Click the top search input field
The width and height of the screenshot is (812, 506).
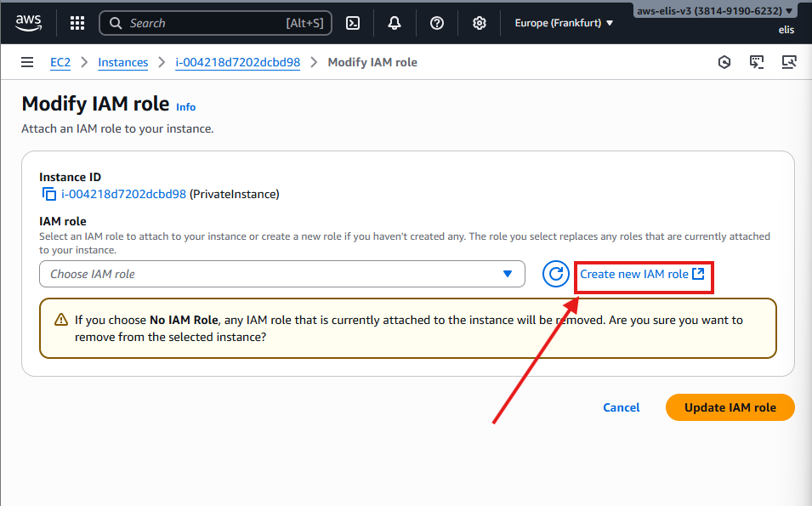(204, 23)
